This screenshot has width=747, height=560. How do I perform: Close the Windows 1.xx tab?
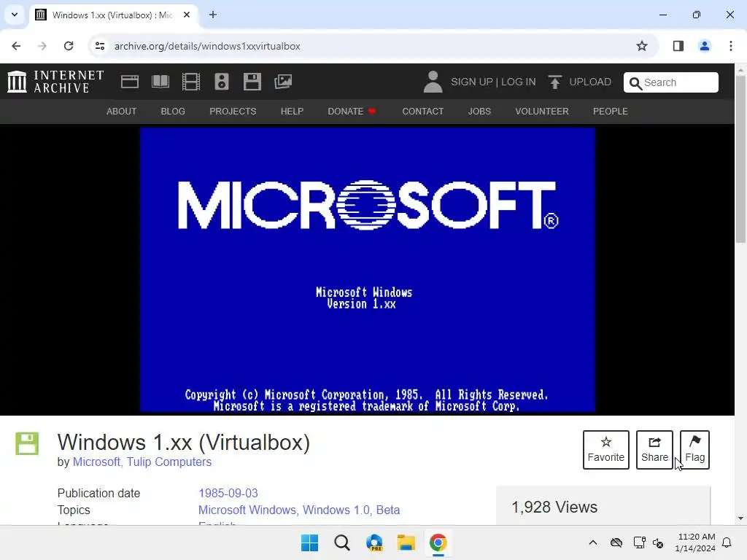187,15
